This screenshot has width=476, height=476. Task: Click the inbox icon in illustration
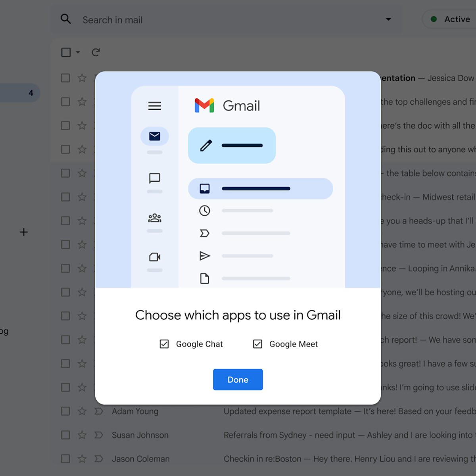click(x=205, y=188)
